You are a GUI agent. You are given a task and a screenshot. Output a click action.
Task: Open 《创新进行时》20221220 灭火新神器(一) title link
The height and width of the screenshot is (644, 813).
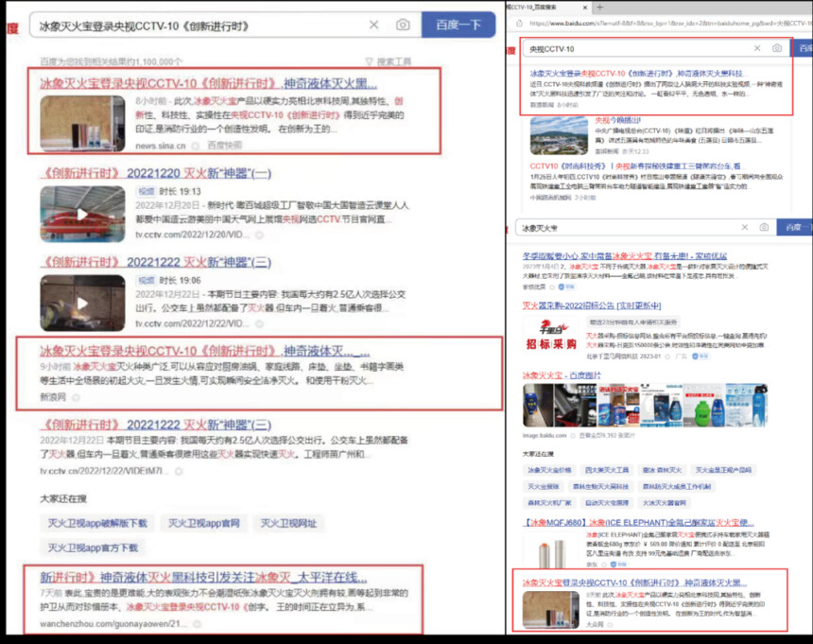tap(156, 173)
